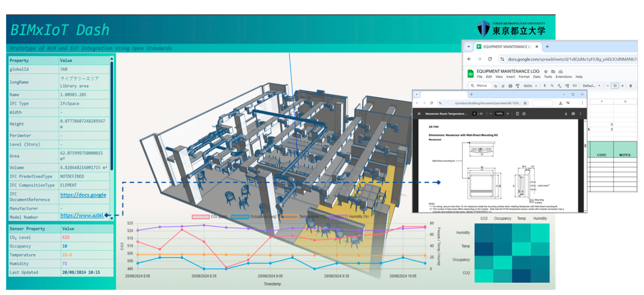This screenshot has height=295, width=644.
Task: Toggle the Humidity (%) legend series
Action: pos(339,217)
